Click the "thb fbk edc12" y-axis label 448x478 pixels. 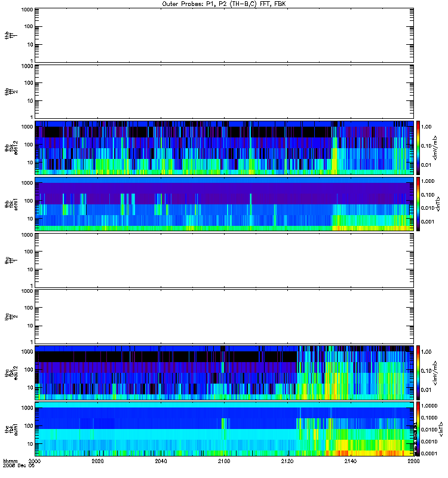coord(11,148)
